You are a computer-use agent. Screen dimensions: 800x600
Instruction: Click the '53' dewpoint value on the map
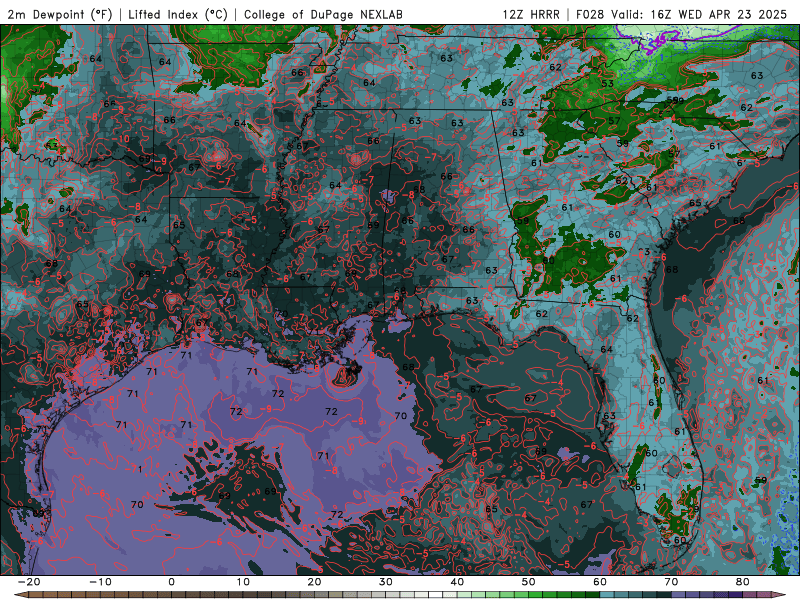click(x=607, y=84)
